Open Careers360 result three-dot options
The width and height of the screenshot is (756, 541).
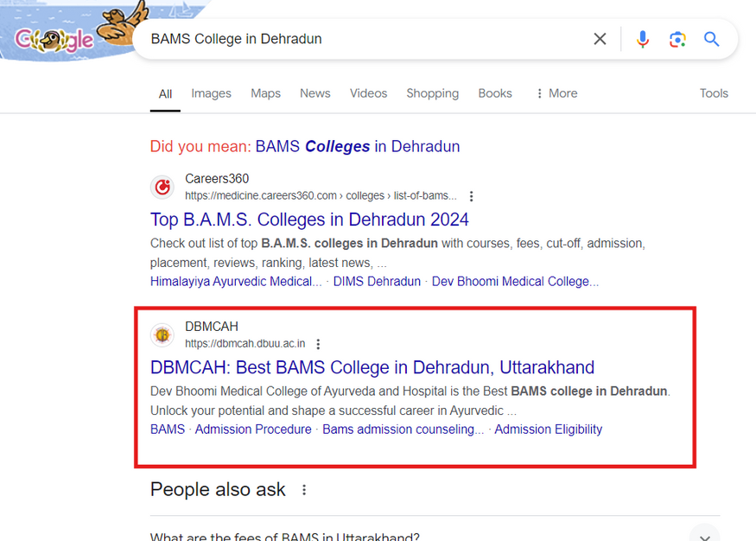pyautogui.click(x=471, y=196)
